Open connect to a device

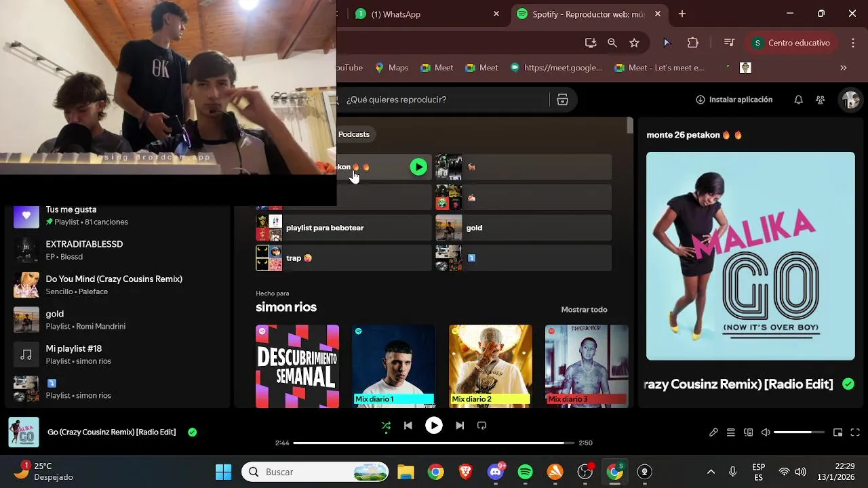749,432
